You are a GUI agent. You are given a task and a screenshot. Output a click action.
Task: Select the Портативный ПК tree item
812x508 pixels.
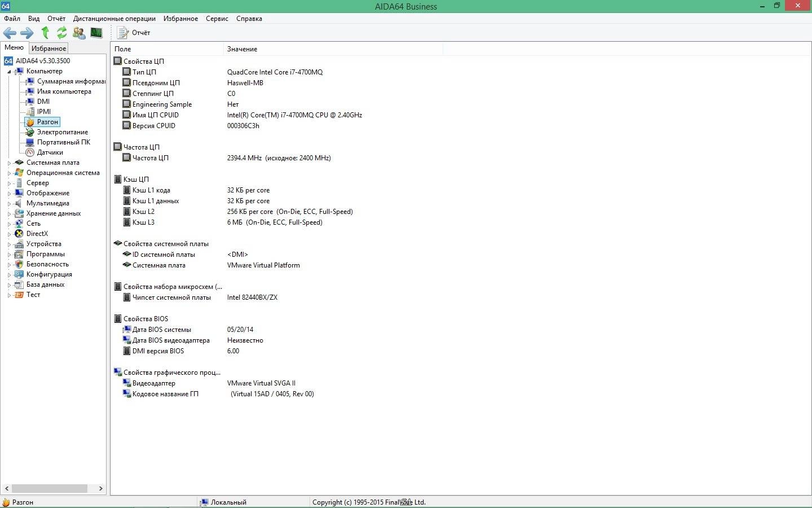click(x=63, y=142)
